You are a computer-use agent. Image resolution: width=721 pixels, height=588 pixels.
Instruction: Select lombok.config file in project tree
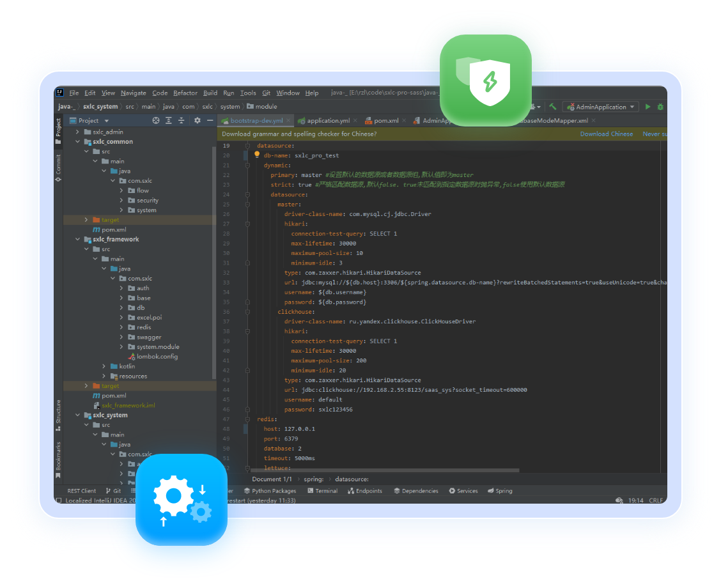[x=157, y=357]
